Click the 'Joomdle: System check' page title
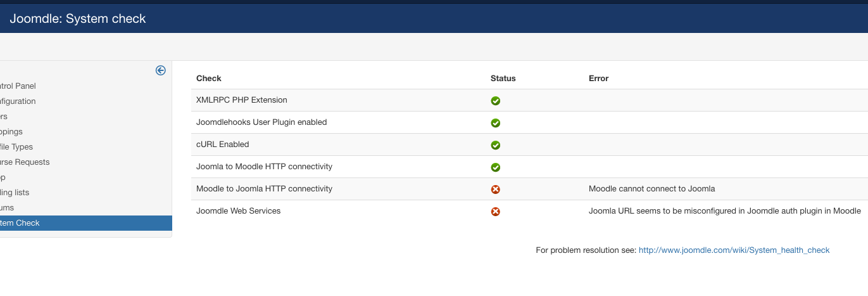 point(78,19)
